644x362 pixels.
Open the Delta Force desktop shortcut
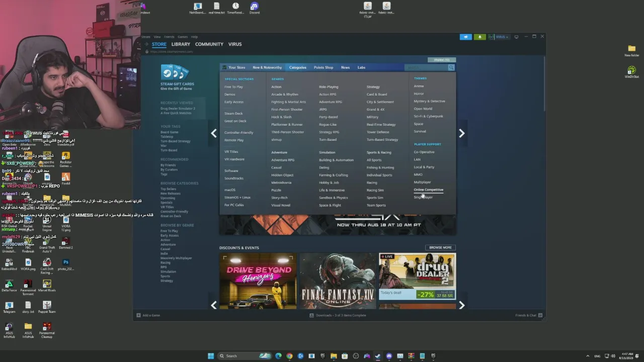[x=9, y=286]
